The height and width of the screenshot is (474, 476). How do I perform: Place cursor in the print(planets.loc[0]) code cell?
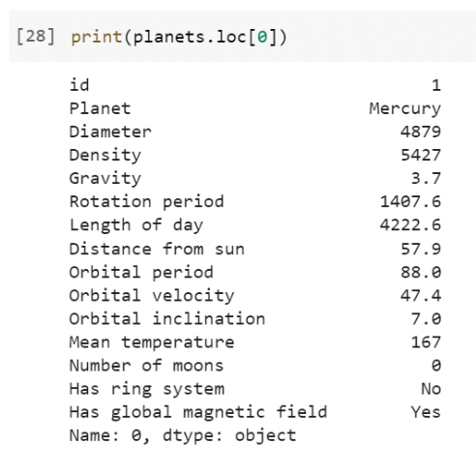(x=242, y=36)
